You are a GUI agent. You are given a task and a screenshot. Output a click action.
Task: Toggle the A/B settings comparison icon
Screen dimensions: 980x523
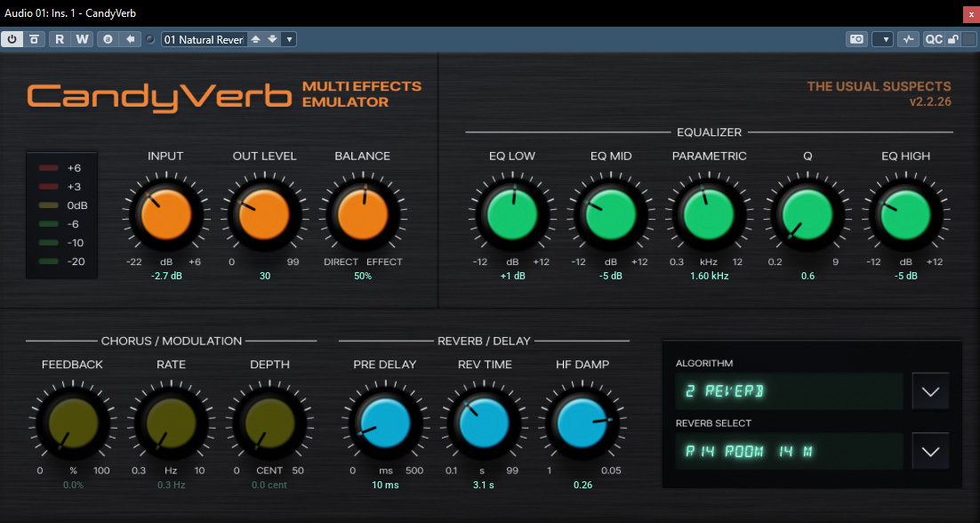[x=108, y=39]
